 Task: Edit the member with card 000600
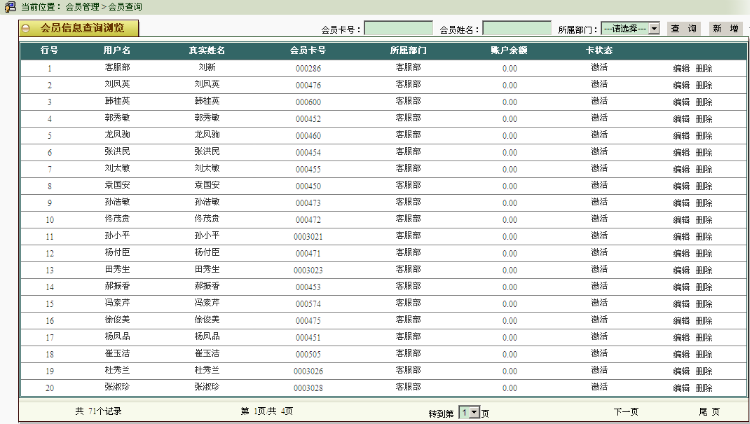pos(681,102)
